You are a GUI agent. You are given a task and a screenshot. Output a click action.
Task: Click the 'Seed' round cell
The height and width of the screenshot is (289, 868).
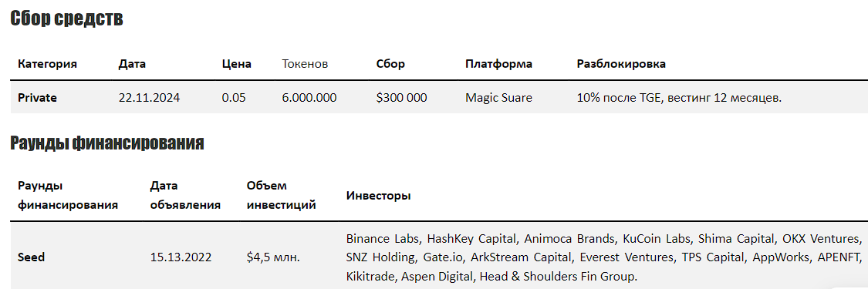point(31,257)
